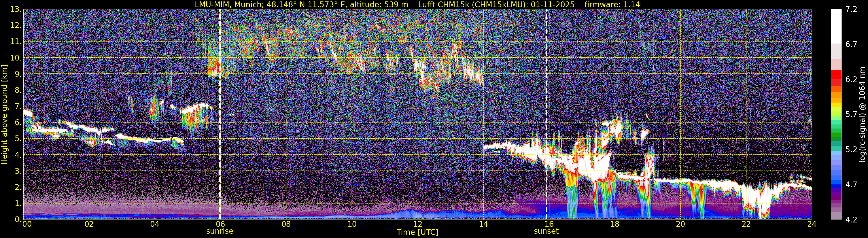Click the "sunrise" label below the time axis
Viewport: 868px width, 238px height.
220,231
